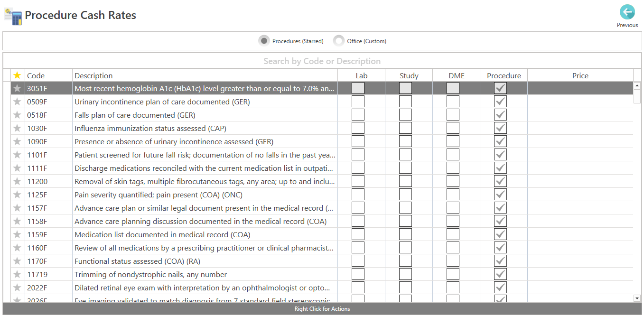The width and height of the screenshot is (644, 316).
Task: Toggle star for code 0509F
Action: 18,102
